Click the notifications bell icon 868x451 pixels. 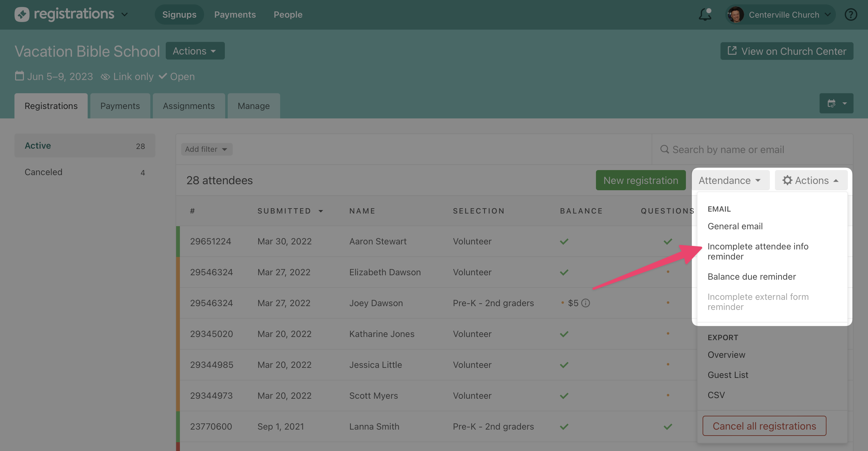[705, 14]
